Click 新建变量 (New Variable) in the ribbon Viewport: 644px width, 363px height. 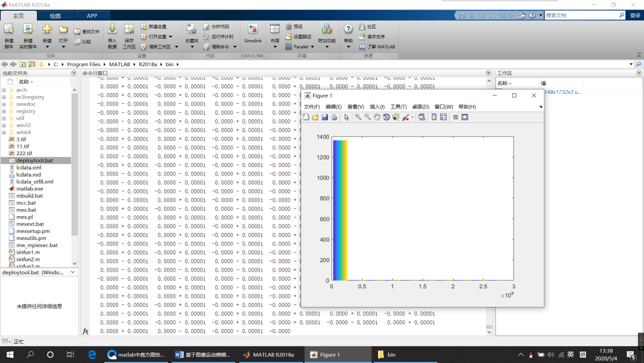tap(154, 26)
